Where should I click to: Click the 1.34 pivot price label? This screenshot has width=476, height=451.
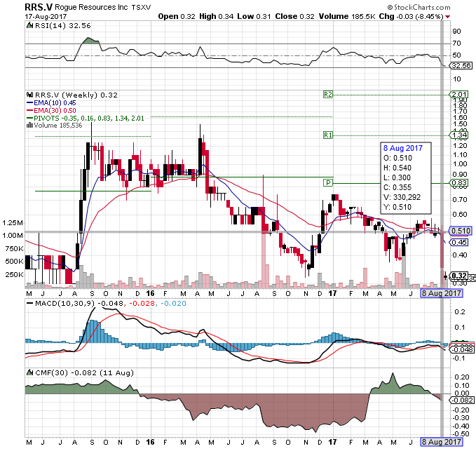459,135
